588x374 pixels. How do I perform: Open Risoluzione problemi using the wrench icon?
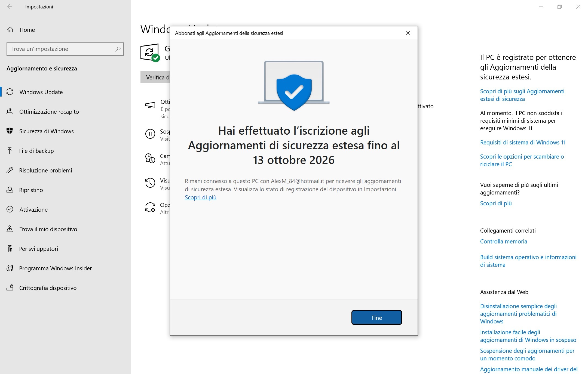click(x=10, y=170)
